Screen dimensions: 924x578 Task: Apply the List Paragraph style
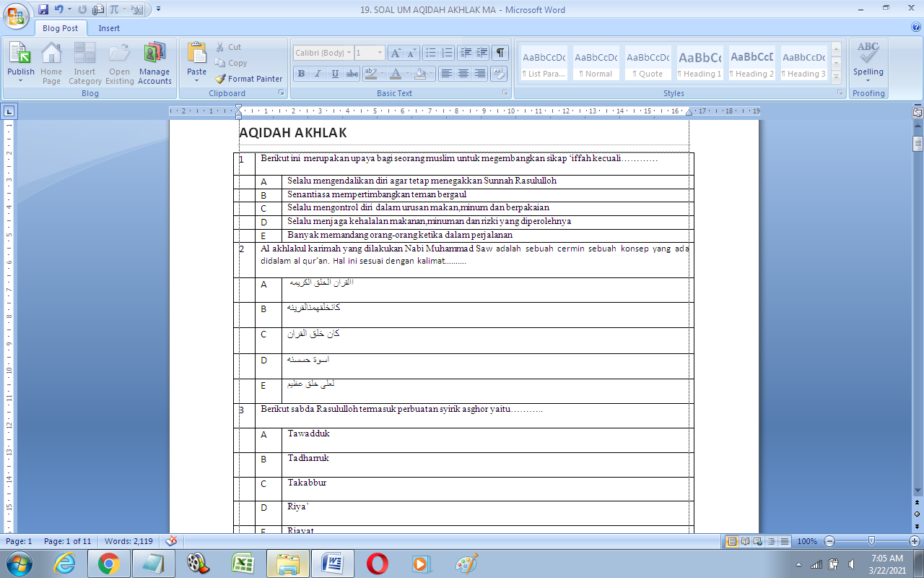click(x=544, y=64)
